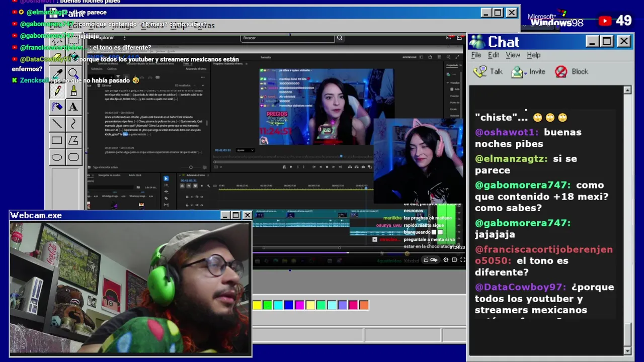Pick the dark blue color swatch

pyautogui.click(x=289, y=305)
